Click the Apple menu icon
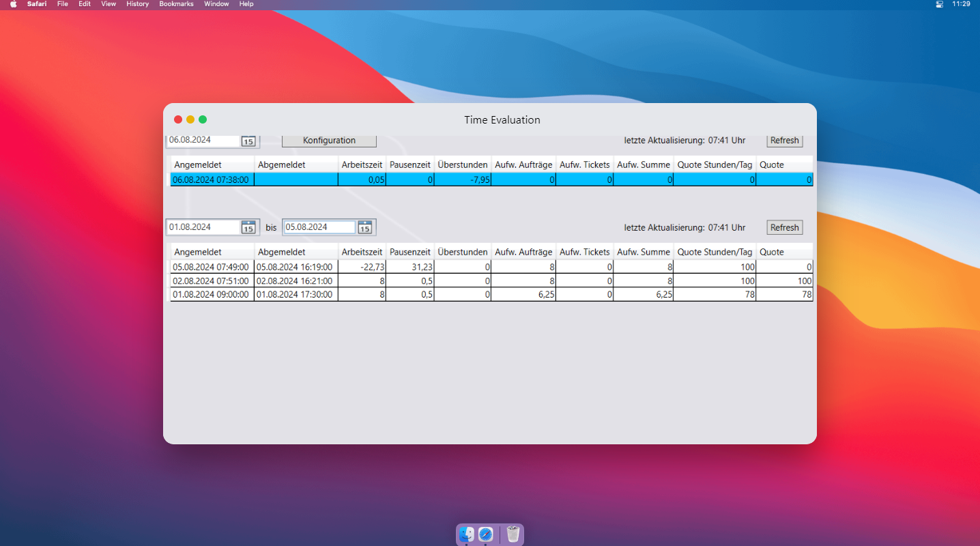The width and height of the screenshot is (980, 546). pos(13,4)
